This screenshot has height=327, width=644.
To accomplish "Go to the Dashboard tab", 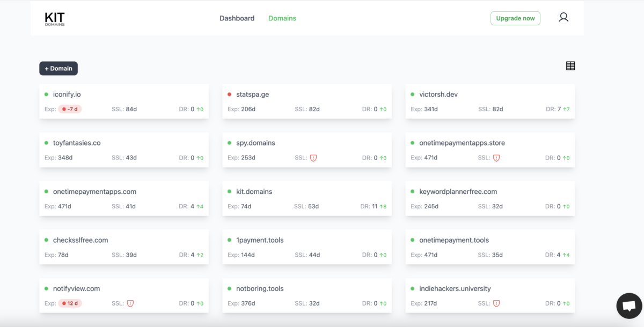I will click(237, 18).
